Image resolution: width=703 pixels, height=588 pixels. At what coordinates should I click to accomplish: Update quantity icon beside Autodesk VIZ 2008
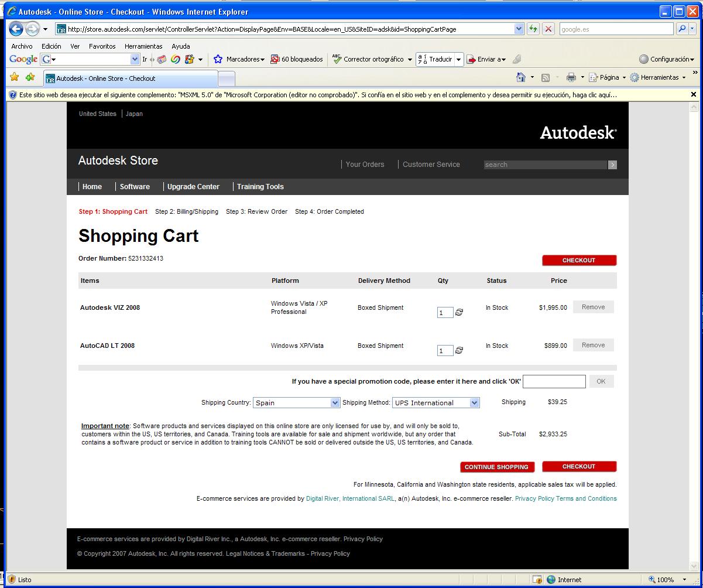[459, 312]
